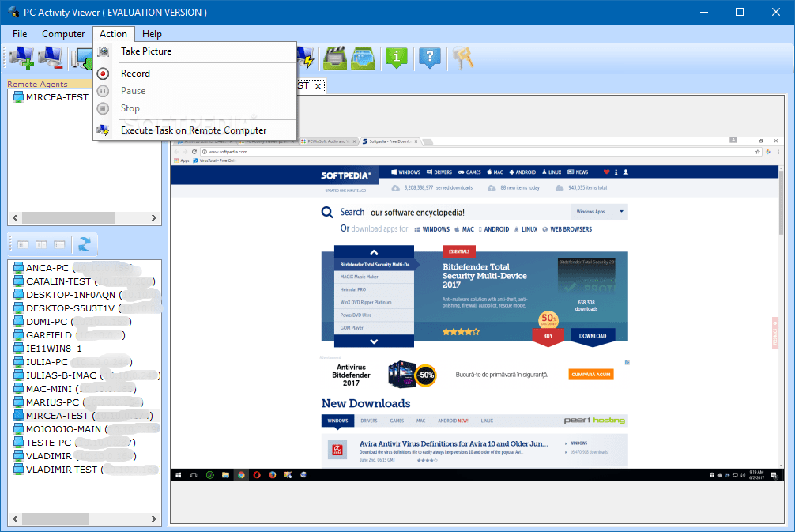Image resolution: width=795 pixels, height=532 pixels.
Task: Select the third list view icon
Action: tap(59, 245)
